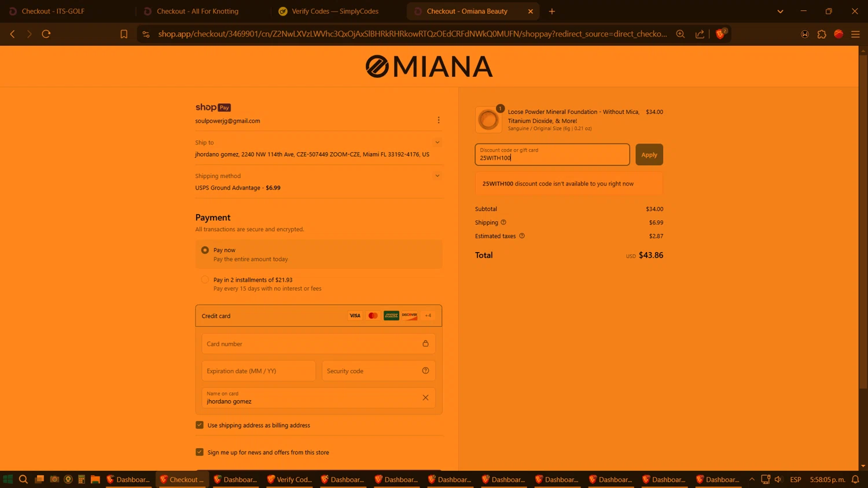Click the Shop Pay logo
The image size is (868, 488).
[213, 108]
